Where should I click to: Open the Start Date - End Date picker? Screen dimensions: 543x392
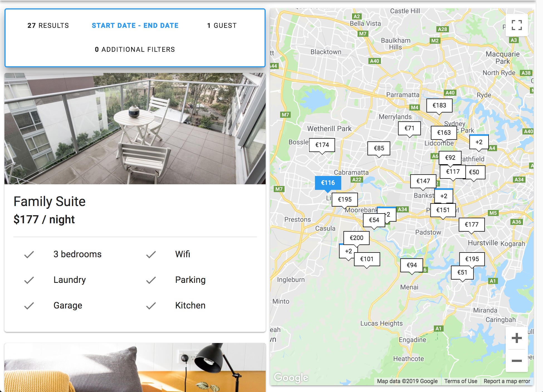(135, 26)
